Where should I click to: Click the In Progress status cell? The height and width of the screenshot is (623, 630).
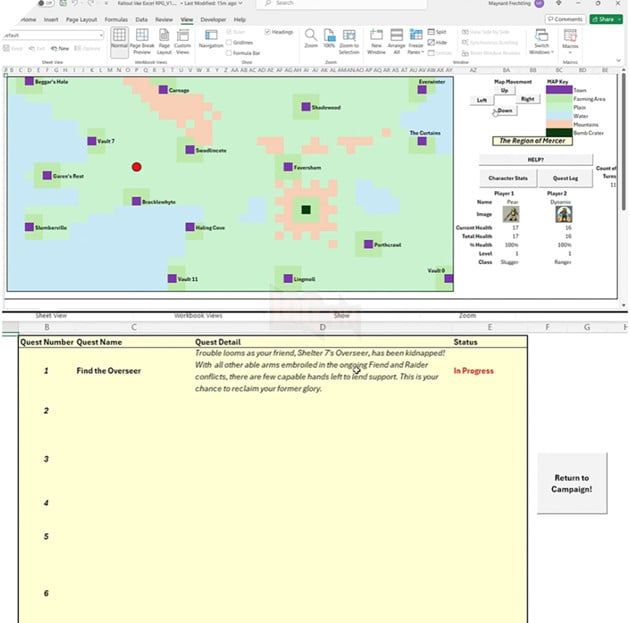tap(473, 371)
